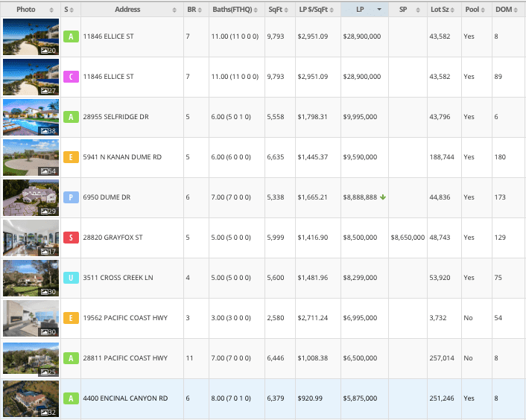The height and width of the screenshot is (420, 526).
Task: Click the orange E badge for 19562 Pacific Coast Hwy
Action: tap(71, 318)
